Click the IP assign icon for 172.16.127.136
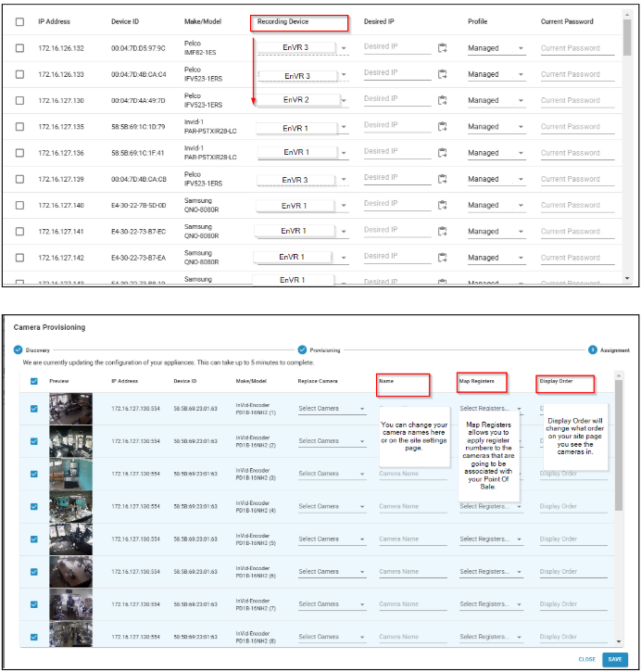Image resolution: width=641 pixels, height=672 pixels. (x=443, y=153)
